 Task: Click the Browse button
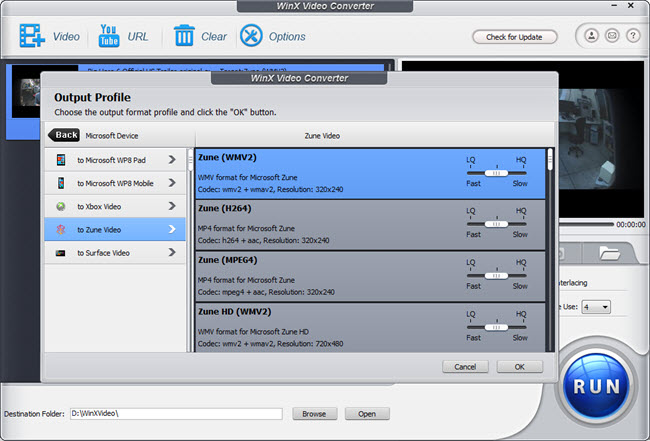point(314,414)
